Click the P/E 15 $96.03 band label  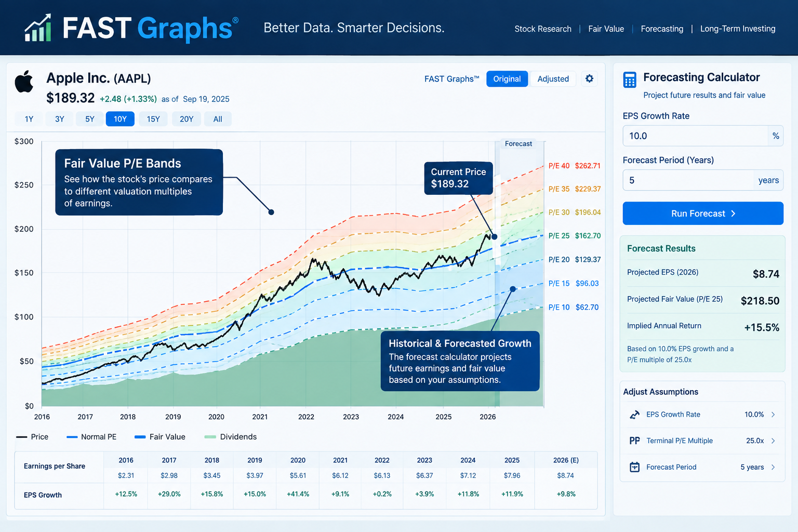574,284
